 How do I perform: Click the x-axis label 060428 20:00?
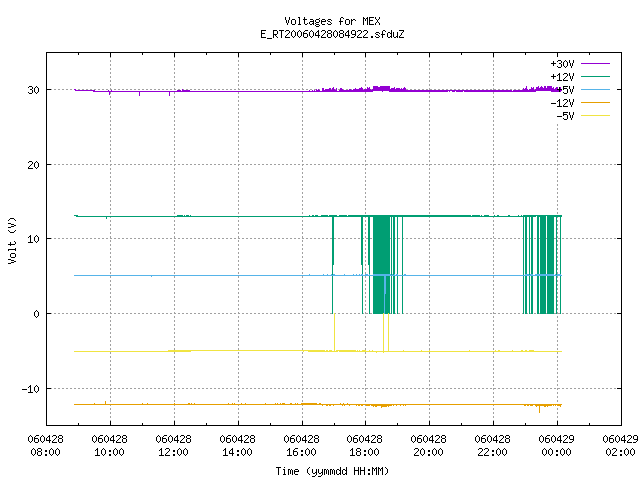[429, 446]
